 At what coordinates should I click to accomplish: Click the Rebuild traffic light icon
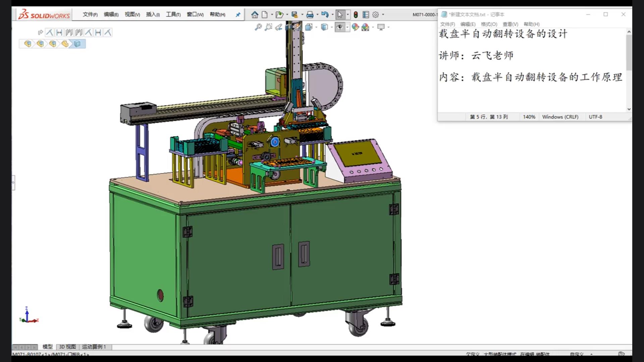point(356,15)
